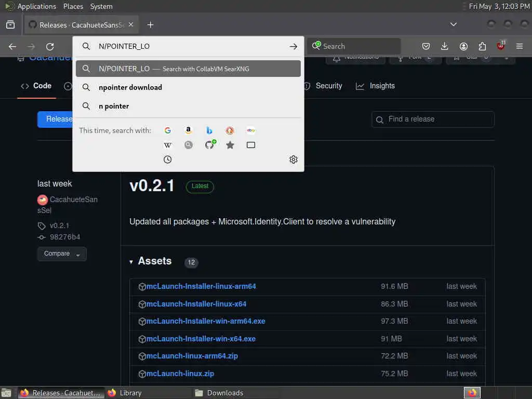Open the Firefox account icon
Image resolution: width=532 pixels, height=399 pixels.
pyautogui.click(x=463, y=46)
